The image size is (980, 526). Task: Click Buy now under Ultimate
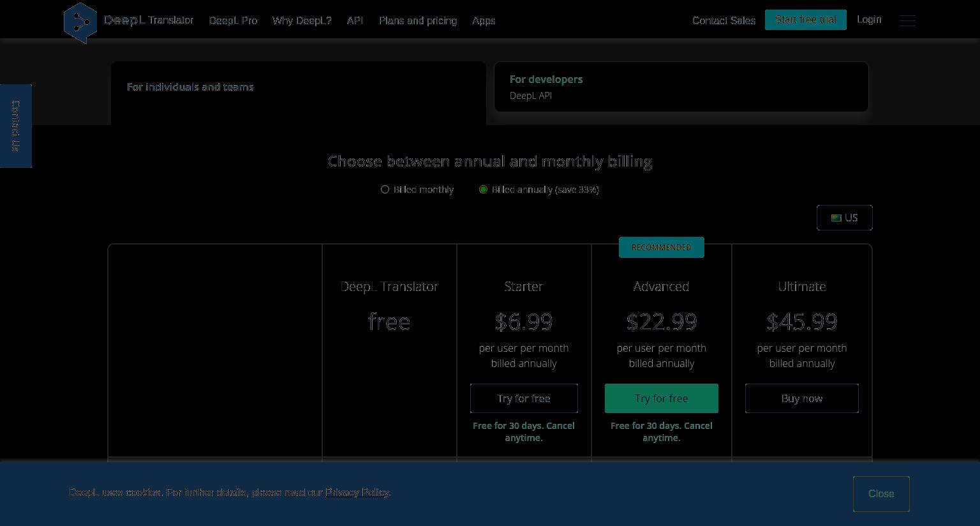[802, 398]
